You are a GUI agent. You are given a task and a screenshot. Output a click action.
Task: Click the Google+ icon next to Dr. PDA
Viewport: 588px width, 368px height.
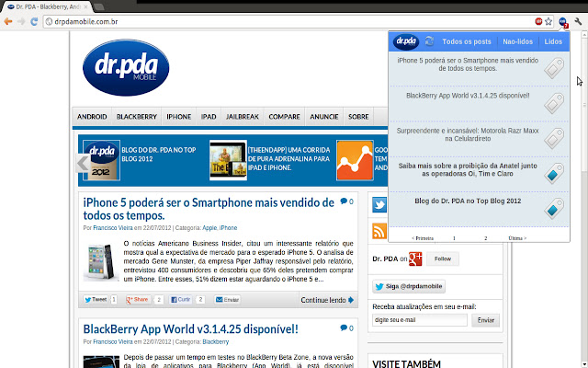415,259
